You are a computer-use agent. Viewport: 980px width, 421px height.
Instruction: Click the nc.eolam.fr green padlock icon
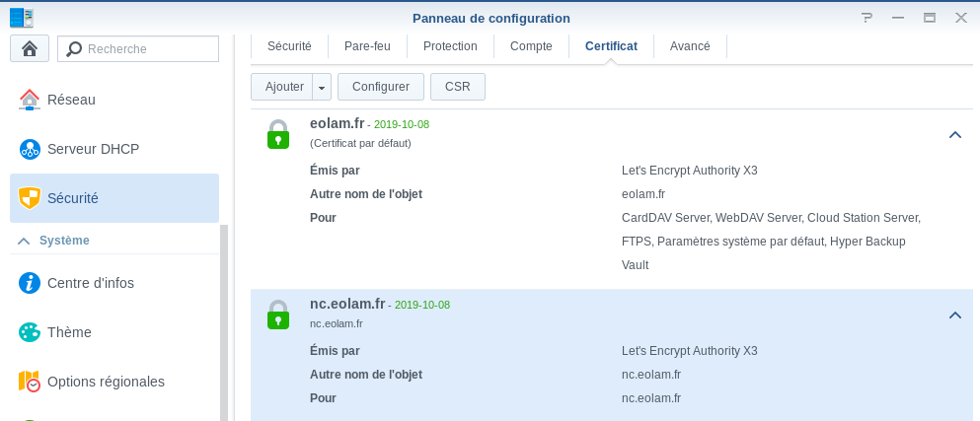tap(278, 315)
